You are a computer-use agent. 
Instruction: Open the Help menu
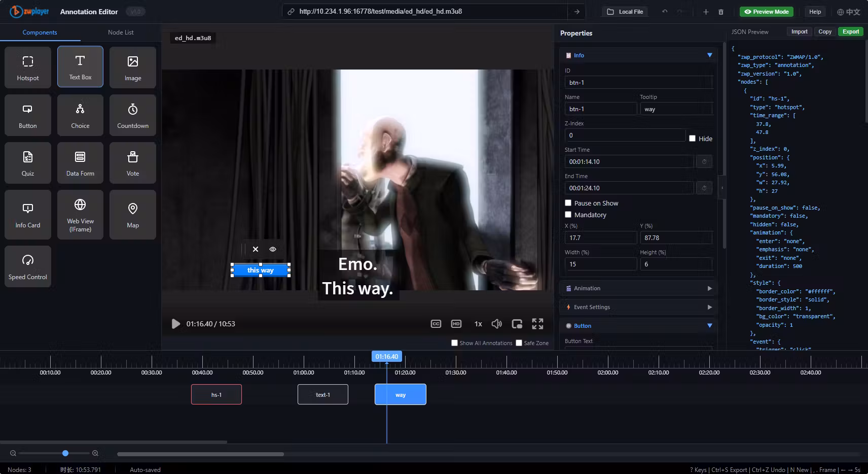(x=815, y=12)
